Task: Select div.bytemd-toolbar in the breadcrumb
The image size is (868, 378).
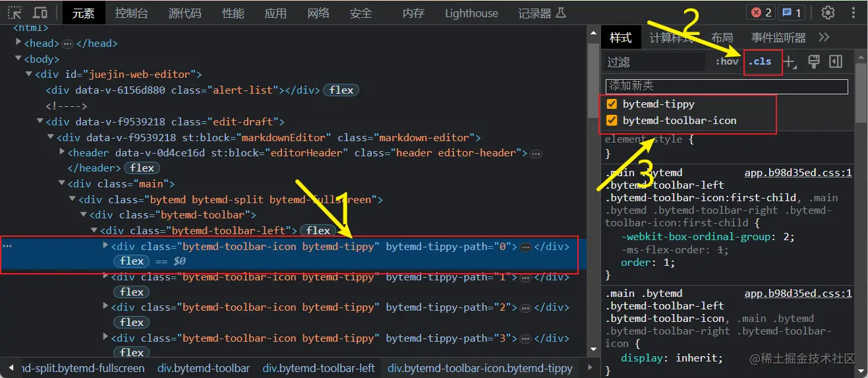Action: (204, 368)
